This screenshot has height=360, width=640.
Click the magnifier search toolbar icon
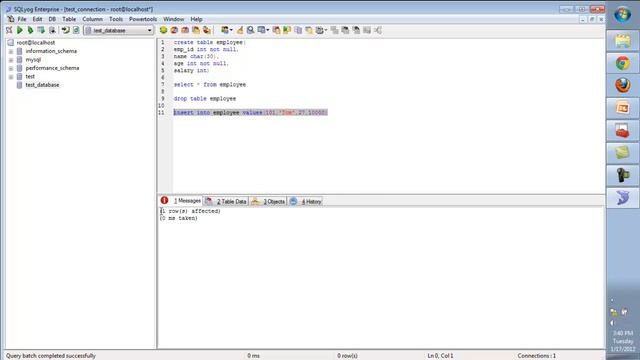[250, 30]
